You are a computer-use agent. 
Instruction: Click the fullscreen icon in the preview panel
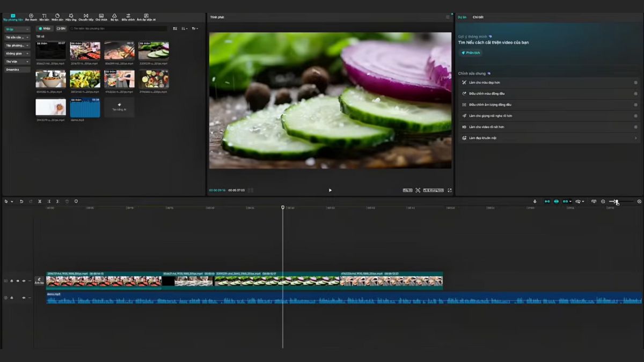click(450, 190)
